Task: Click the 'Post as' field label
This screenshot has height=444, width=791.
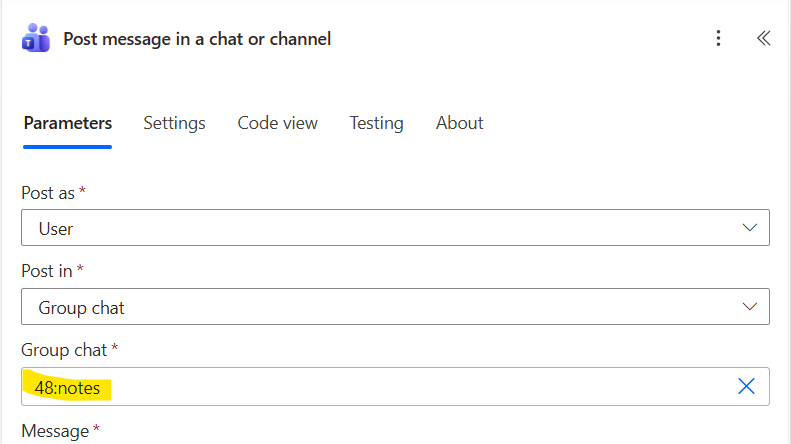Action: pyautogui.click(x=48, y=192)
